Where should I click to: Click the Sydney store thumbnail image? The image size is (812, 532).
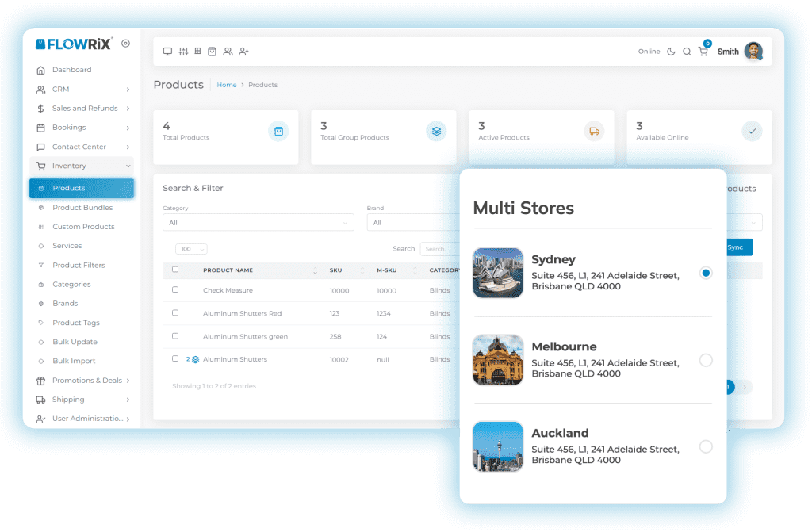[498, 273]
